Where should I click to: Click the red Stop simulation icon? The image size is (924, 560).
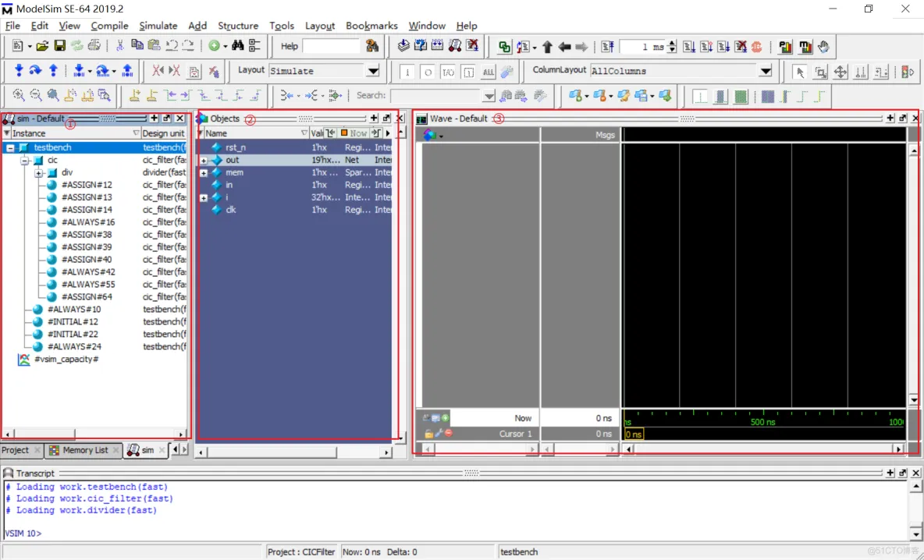point(757,47)
